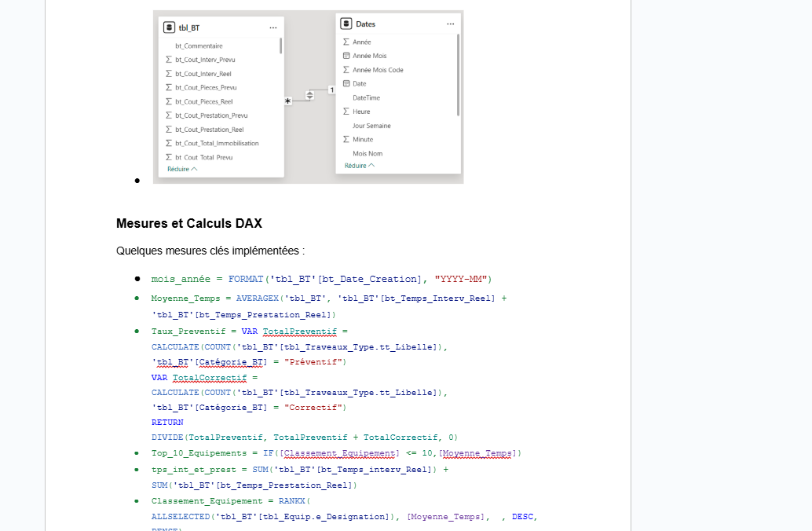Click the sigma icon next to bt_Cout_Pieces_Reel
812x531 pixels.
(x=169, y=101)
